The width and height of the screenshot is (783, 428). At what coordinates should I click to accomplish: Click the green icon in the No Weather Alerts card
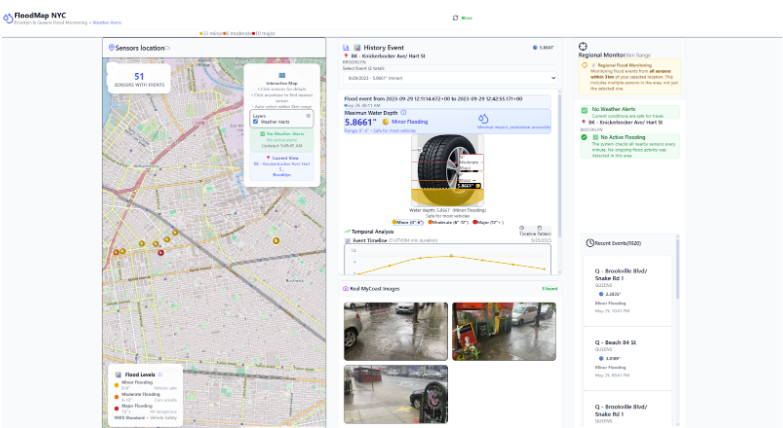584,110
